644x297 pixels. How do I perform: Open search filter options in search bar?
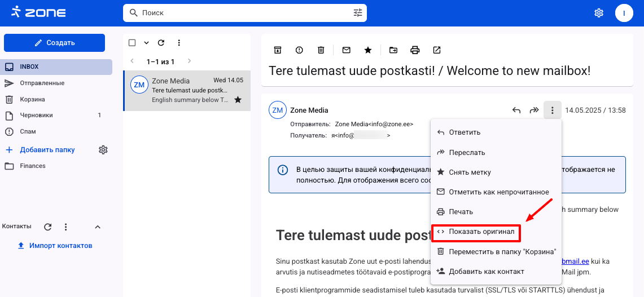tap(358, 12)
